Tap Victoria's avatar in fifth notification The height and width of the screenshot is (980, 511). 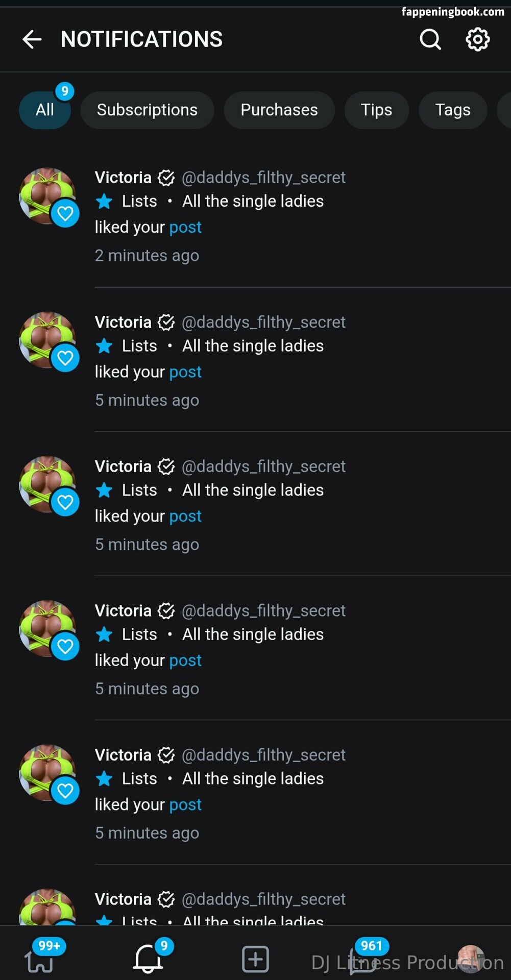point(47,772)
